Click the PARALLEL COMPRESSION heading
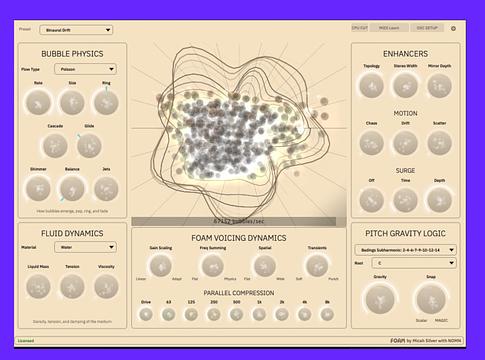The width and height of the screenshot is (485, 360). click(x=239, y=293)
